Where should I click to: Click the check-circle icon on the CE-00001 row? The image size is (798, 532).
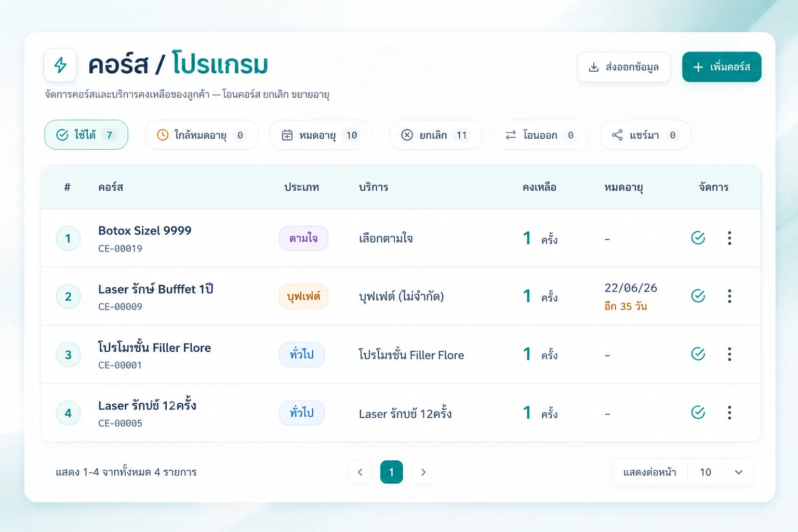click(x=698, y=354)
